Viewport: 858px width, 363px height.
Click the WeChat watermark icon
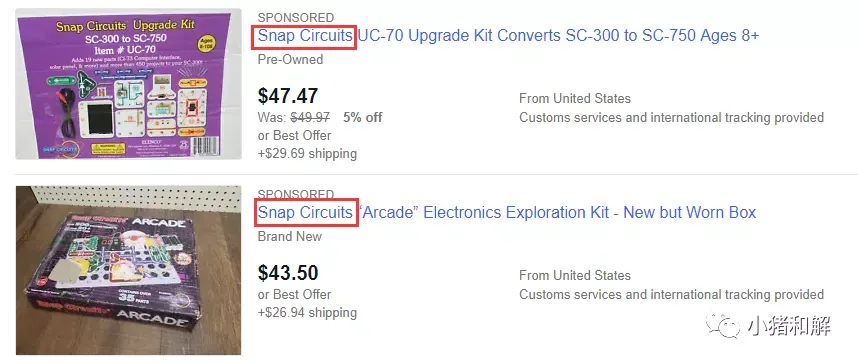[723, 326]
